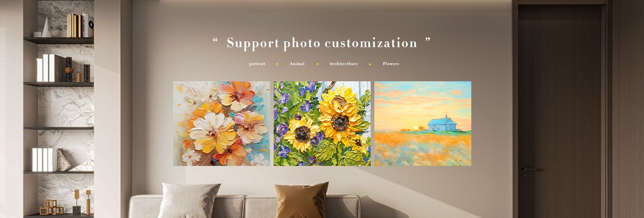This screenshot has height=218, width=644.
Task: Click the books on the top shelf
Action: 80,25
